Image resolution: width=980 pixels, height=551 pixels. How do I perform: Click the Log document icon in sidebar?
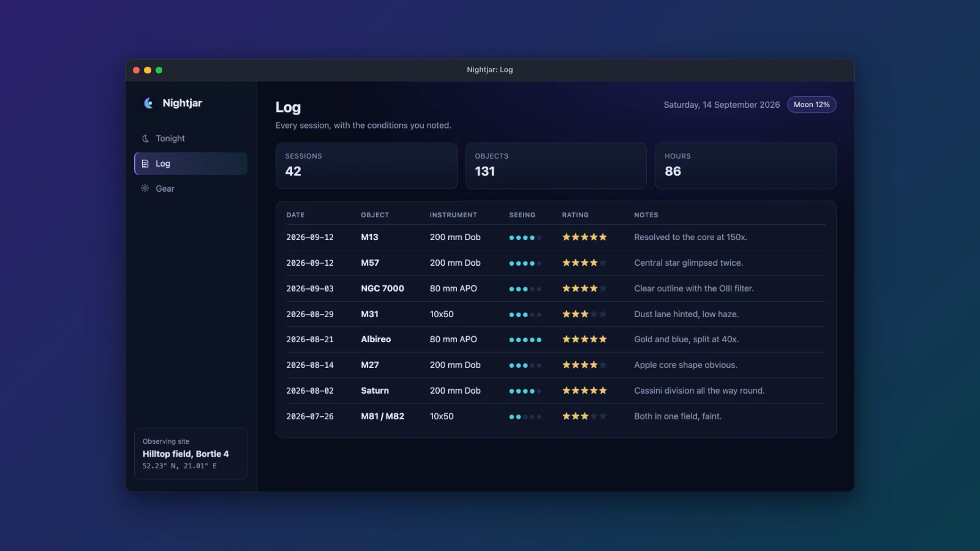[145, 163]
